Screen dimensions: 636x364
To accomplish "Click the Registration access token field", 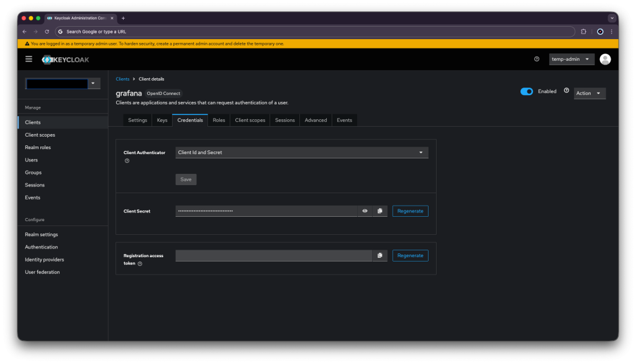I will pos(273,255).
